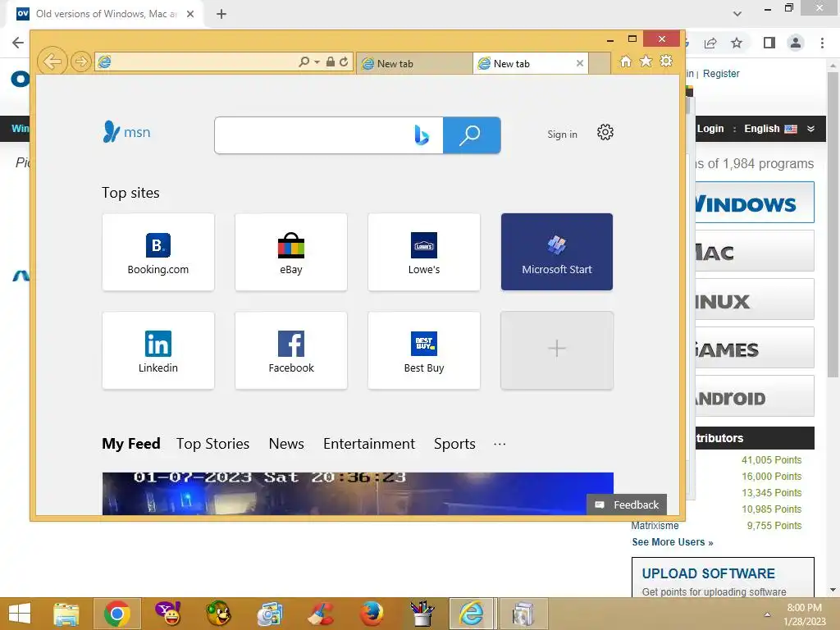The width and height of the screenshot is (840, 630).
Task: Click the search magnifier in IE address bar
Action: point(304,62)
